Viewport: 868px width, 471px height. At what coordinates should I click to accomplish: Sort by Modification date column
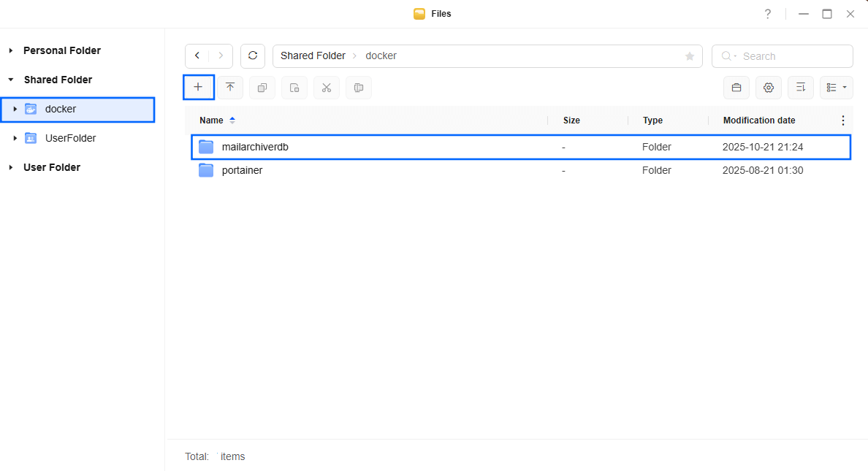[x=758, y=120]
